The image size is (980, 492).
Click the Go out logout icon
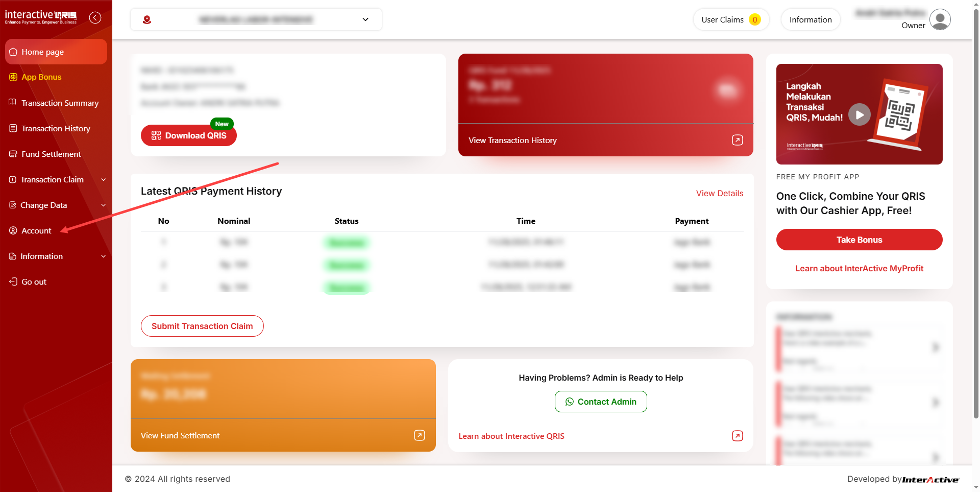(x=13, y=282)
